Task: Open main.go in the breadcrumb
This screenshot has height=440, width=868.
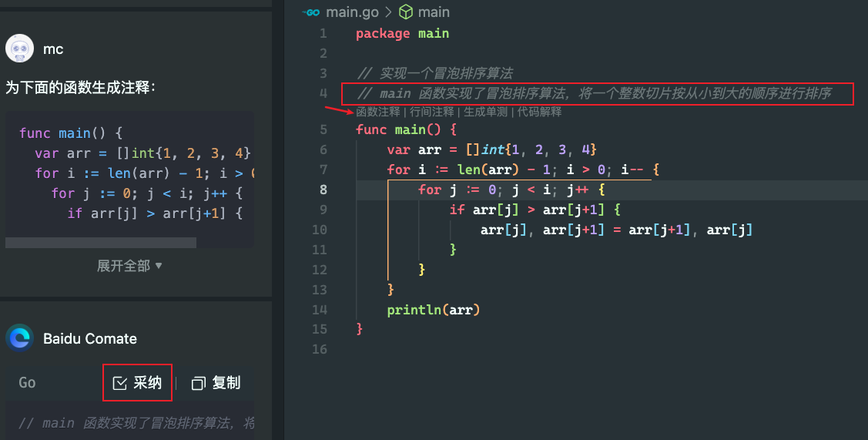Action: pyautogui.click(x=352, y=12)
